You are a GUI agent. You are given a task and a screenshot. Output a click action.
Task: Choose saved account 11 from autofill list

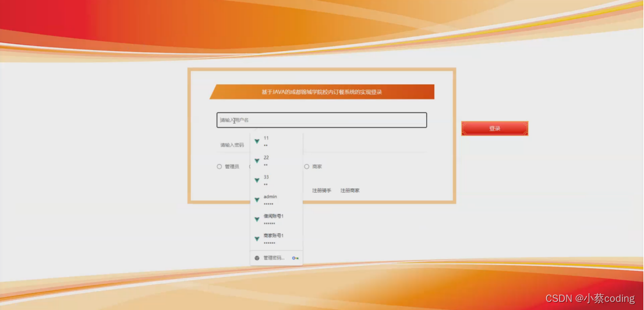click(277, 141)
